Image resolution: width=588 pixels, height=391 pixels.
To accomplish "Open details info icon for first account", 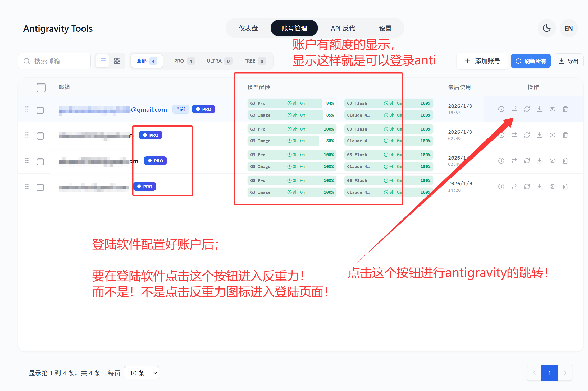I will pyautogui.click(x=501, y=109).
